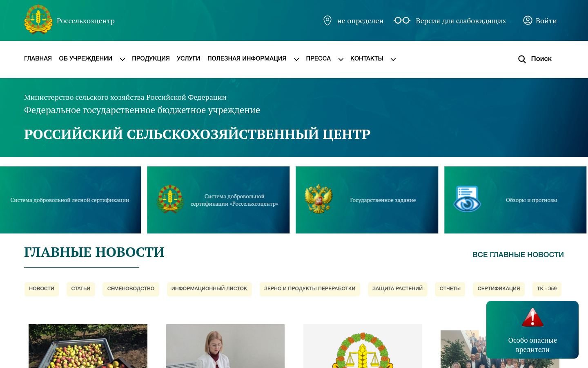
Task: Select the СЕРТИФИКАЦИЯ filter tag
Action: pos(499,289)
